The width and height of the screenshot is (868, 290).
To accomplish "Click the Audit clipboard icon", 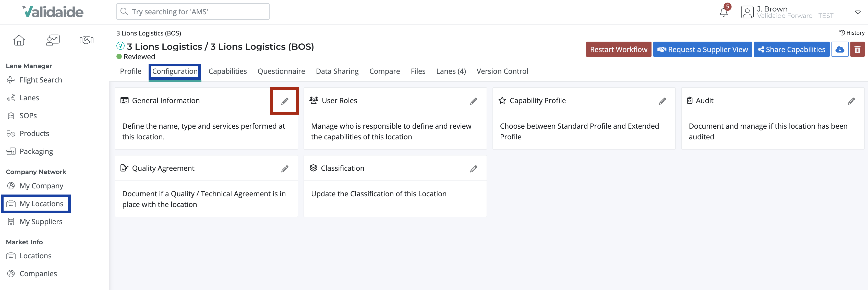I will [690, 100].
